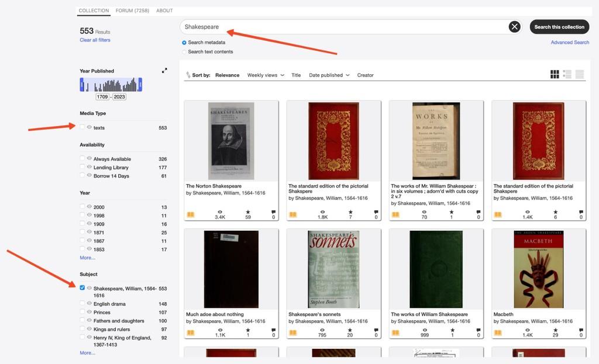Hide the texts media type via eye icon
The height and width of the screenshot is (364, 599).
pyautogui.click(x=89, y=127)
